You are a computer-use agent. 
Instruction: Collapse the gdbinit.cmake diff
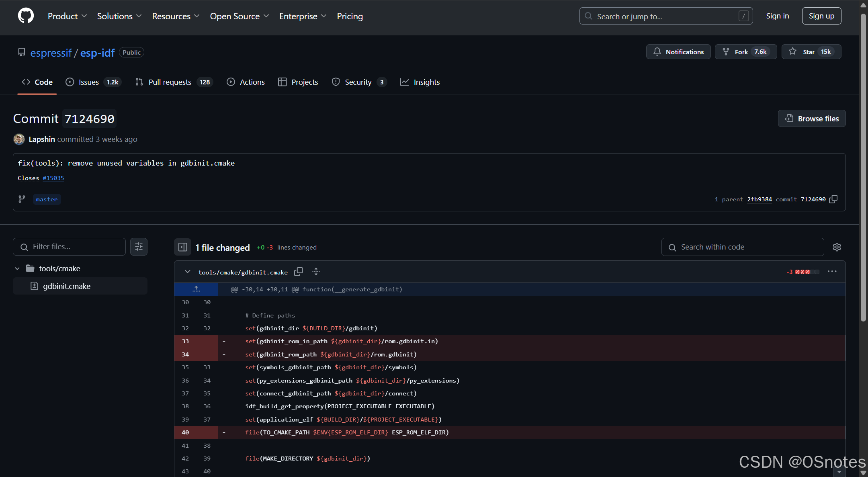pyautogui.click(x=187, y=272)
